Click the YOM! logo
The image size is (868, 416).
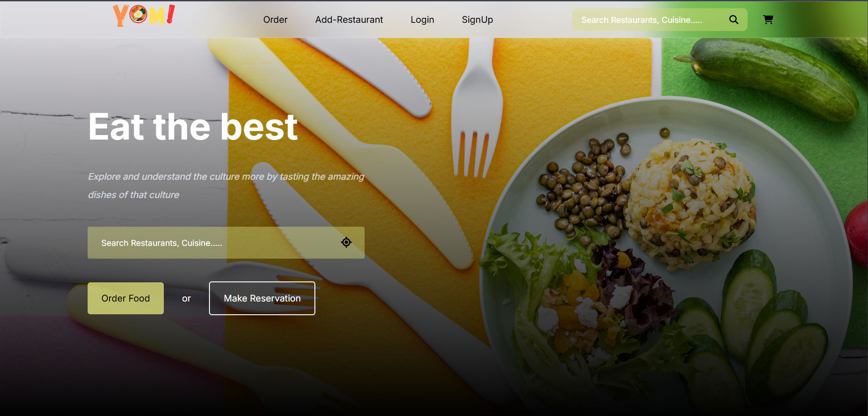tap(144, 16)
